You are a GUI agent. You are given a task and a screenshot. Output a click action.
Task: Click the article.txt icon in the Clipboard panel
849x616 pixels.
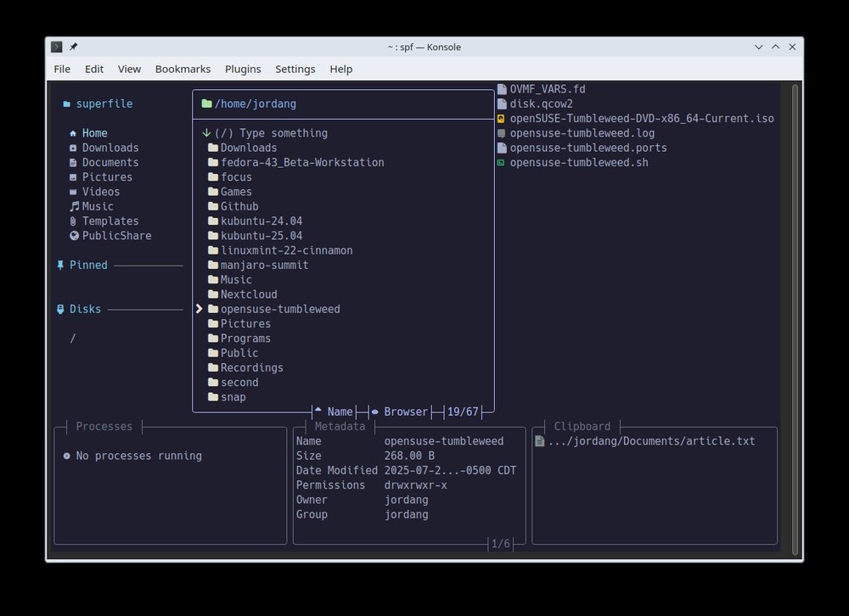541,440
